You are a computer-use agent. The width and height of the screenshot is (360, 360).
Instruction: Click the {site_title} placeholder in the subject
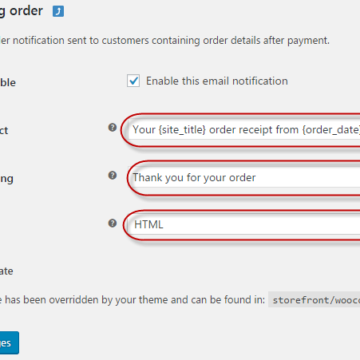[182, 130]
